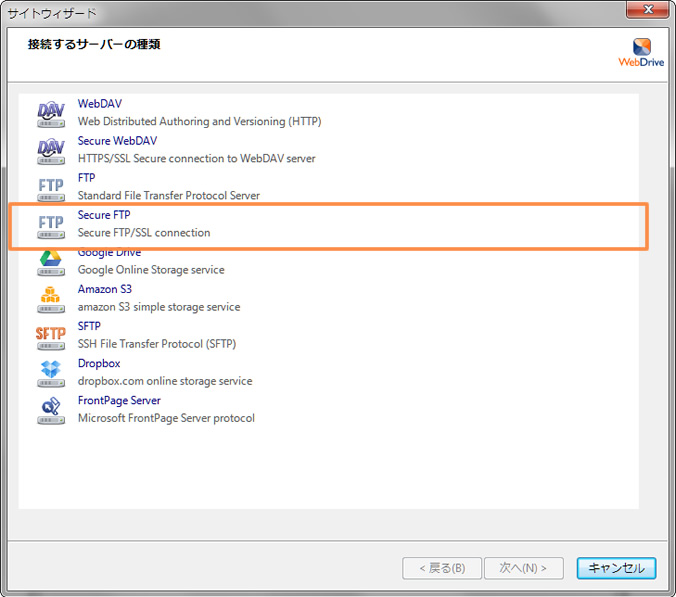Select the FrontPage Server title text
The height and width of the screenshot is (597, 676).
[119, 400]
